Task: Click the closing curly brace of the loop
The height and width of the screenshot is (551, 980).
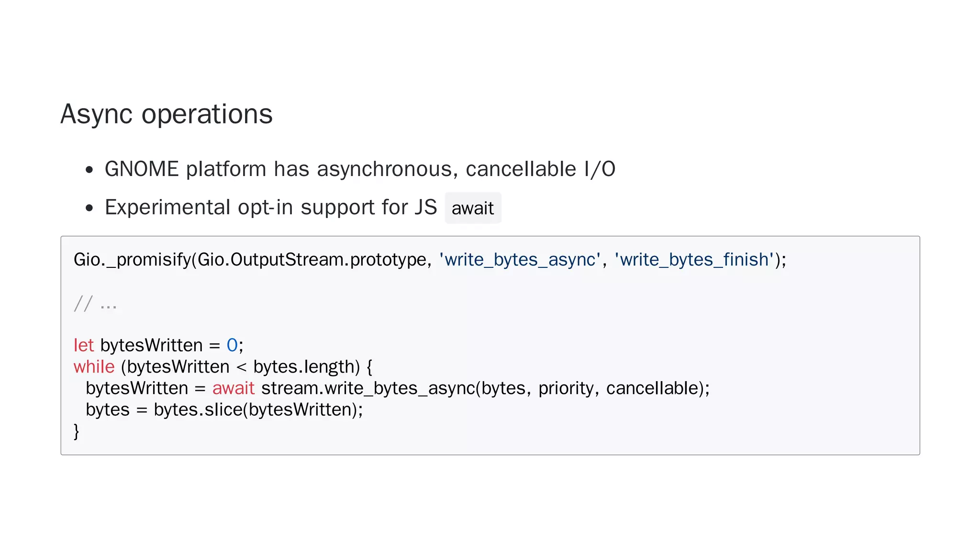Action: [x=76, y=431]
